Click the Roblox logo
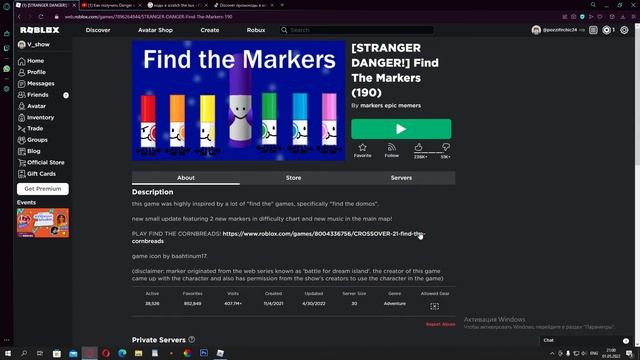This screenshot has width=640, height=360. (40, 30)
